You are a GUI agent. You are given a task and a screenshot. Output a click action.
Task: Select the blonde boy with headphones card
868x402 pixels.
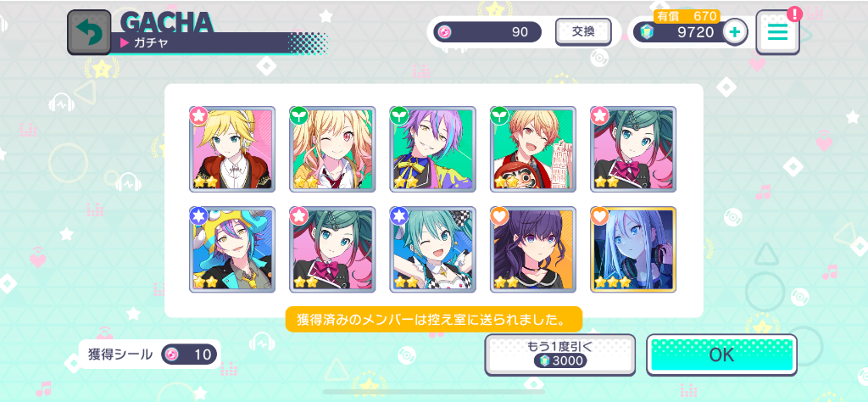pyautogui.click(x=232, y=149)
